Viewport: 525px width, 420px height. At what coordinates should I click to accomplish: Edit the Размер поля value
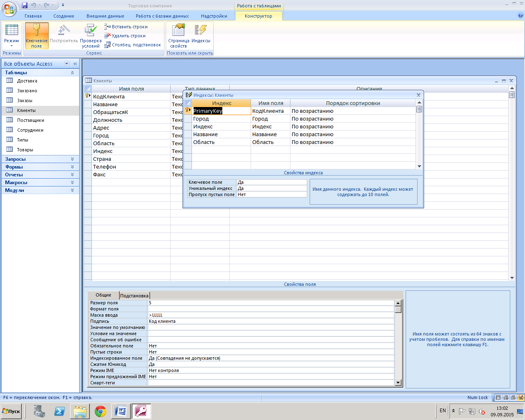(271, 303)
